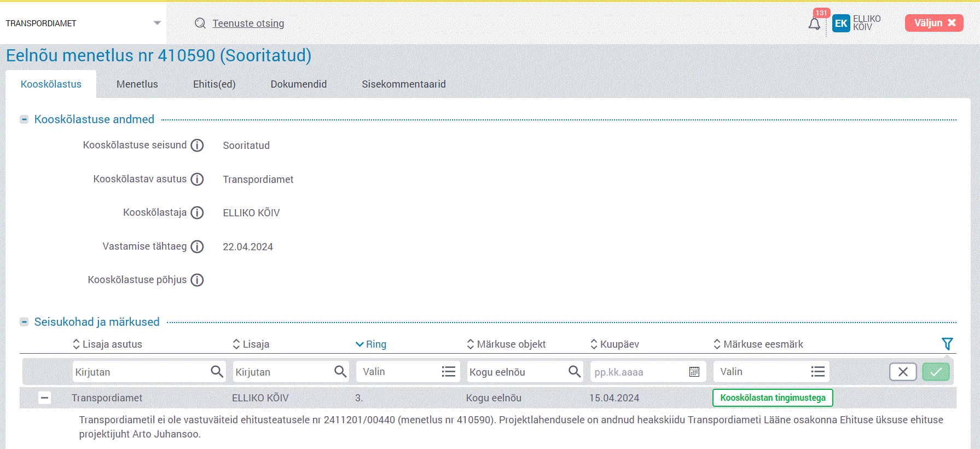980x449 pixels.
Task: Sort by Ring column
Action: (371, 344)
